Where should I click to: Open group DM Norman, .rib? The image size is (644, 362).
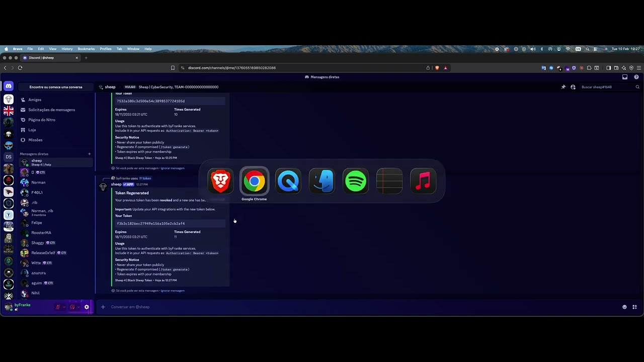pyautogui.click(x=56, y=213)
